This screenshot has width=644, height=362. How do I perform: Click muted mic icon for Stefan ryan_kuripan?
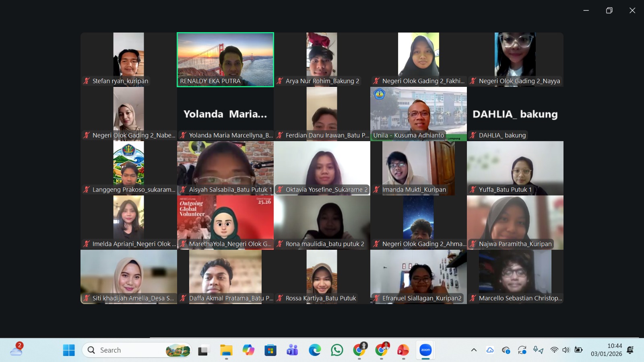(87, 81)
